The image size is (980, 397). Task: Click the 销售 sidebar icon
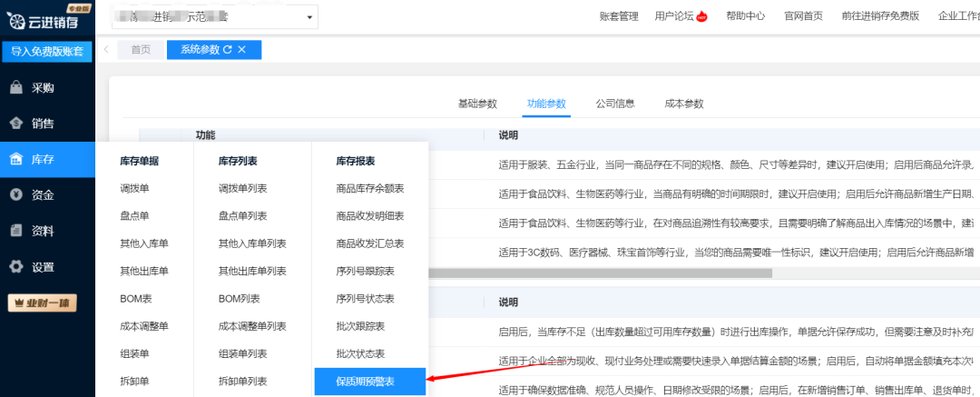click(17, 124)
